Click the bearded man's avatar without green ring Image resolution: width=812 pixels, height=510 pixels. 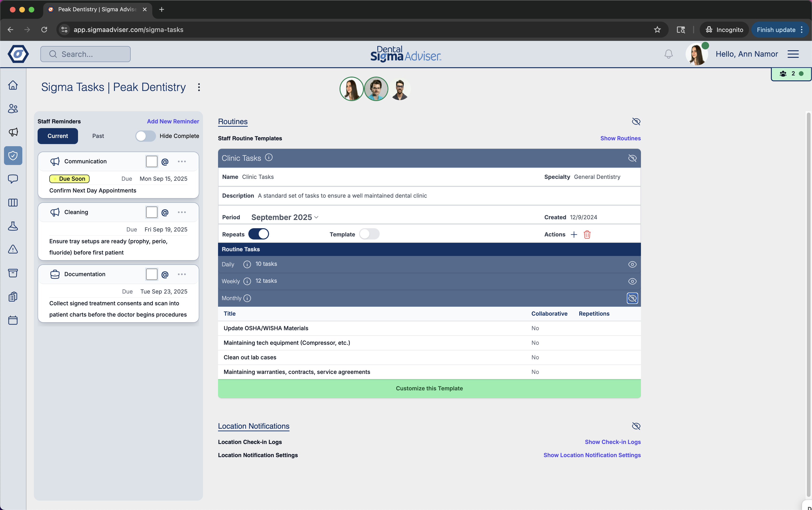(400, 89)
